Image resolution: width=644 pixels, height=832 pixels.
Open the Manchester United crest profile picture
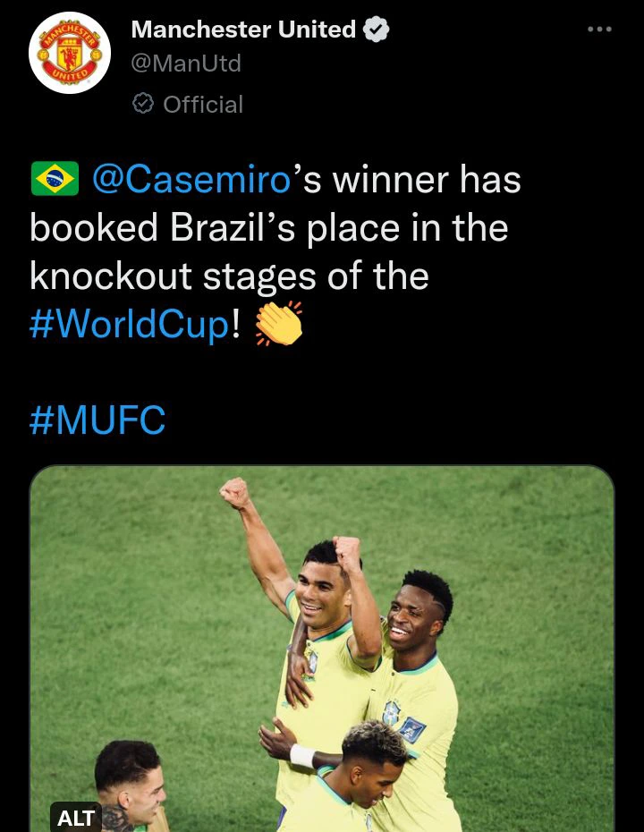70,54
